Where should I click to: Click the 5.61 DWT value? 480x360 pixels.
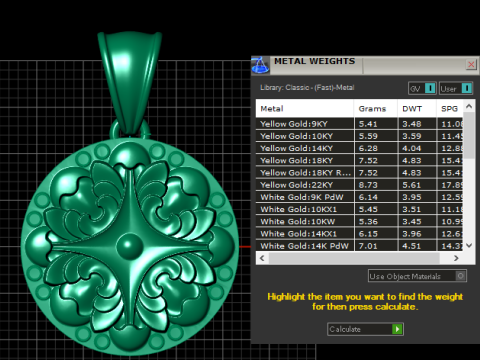pyautogui.click(x=412, y=185)
